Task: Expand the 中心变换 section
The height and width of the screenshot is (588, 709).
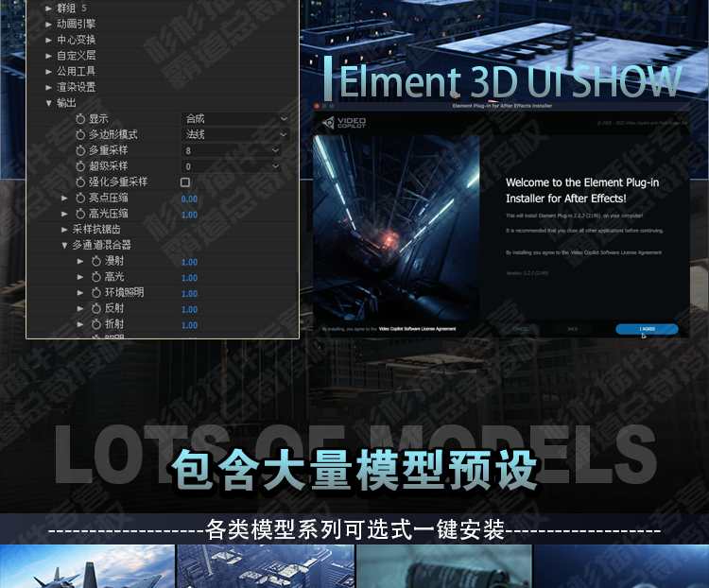Action: pos(48,40)
